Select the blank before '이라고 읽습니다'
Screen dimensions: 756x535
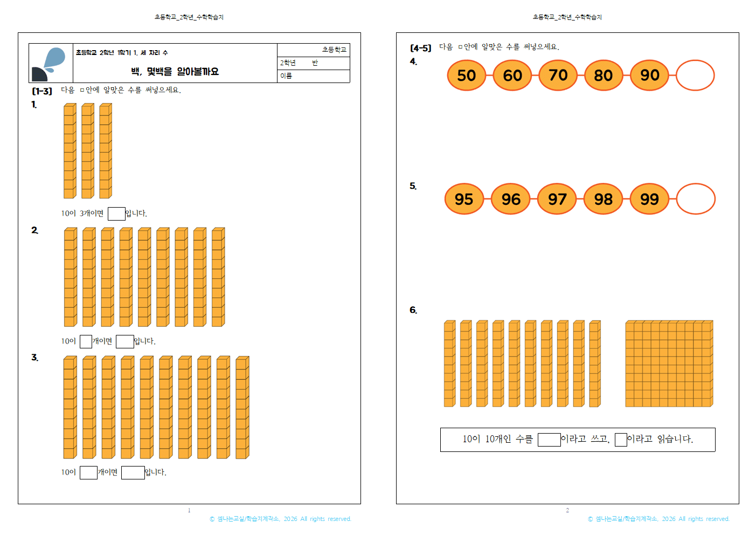pos(621,440)
